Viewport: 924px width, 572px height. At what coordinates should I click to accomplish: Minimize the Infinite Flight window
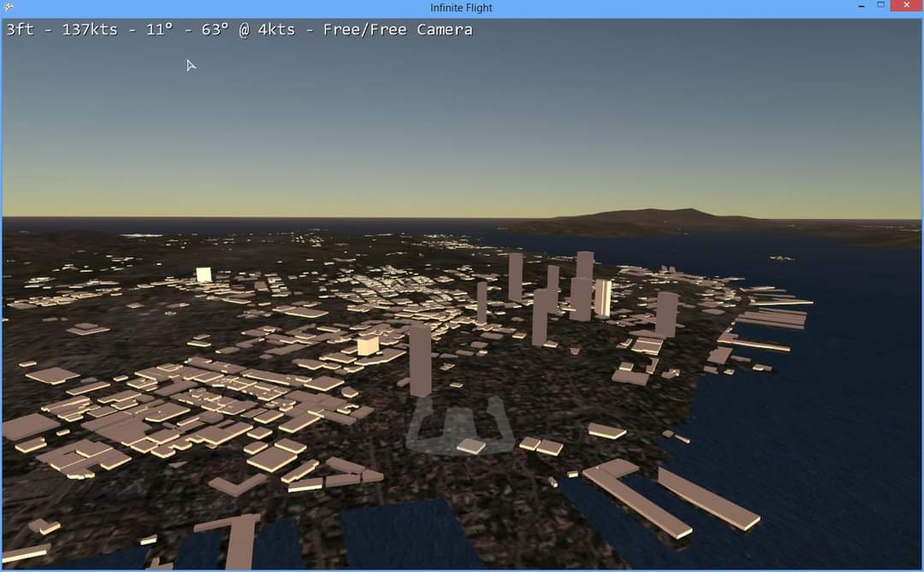pos(862,6)
